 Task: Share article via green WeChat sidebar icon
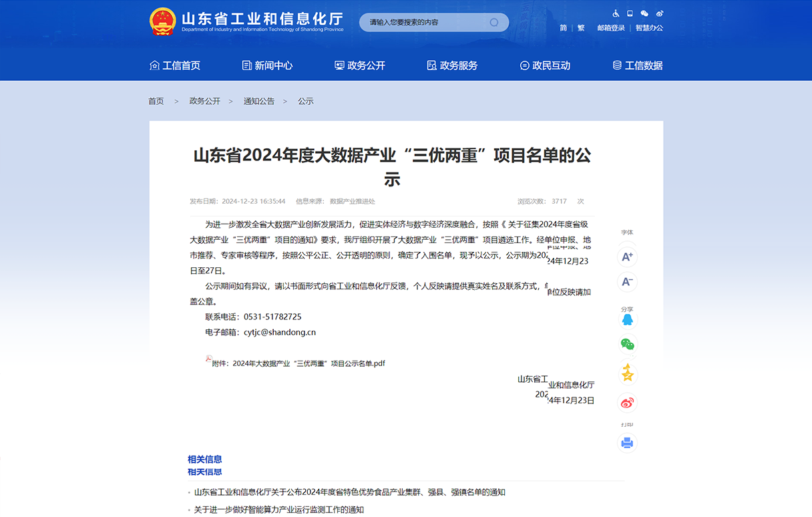[627, 345]
